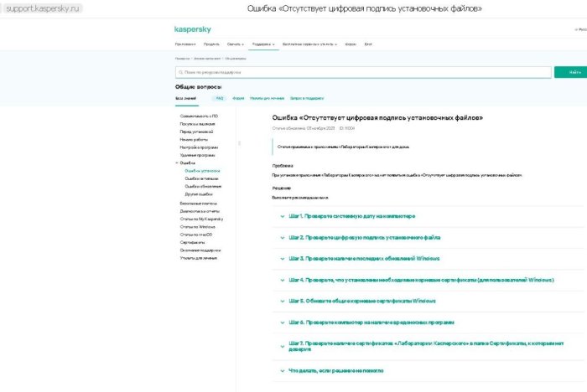This screenshot has height=392, width=587.
Task: Open Окончание поддержки in the sidebar
Action: [200, 250]
